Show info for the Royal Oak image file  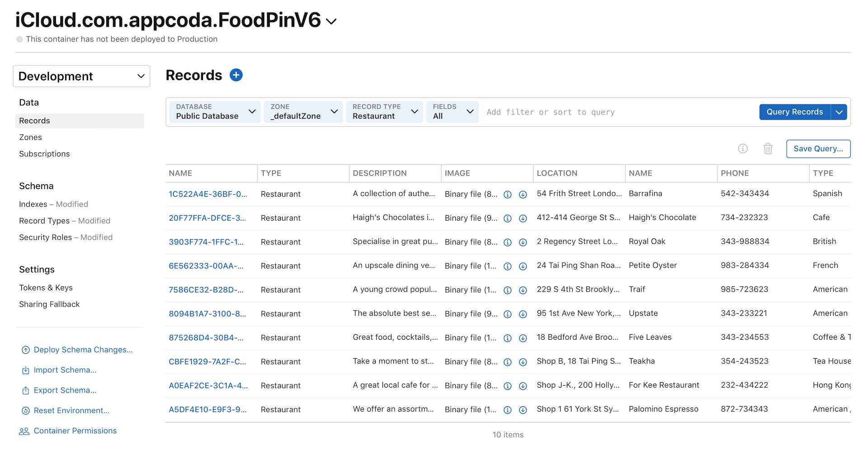coord(508,242)
